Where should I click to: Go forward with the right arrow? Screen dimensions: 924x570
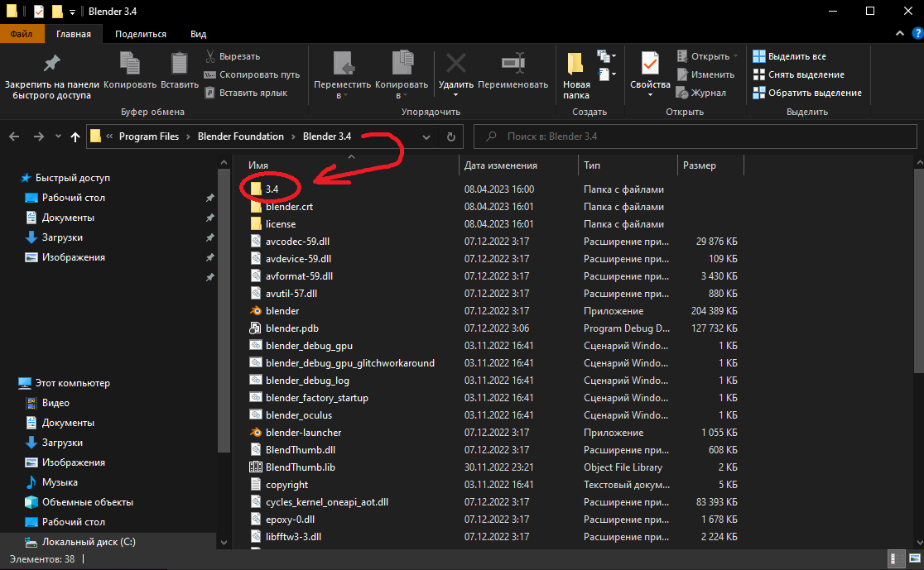[38, 137]
